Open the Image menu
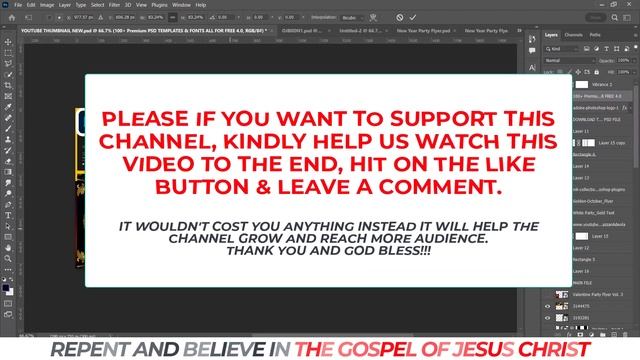640x360 pixels. point(47,5)
